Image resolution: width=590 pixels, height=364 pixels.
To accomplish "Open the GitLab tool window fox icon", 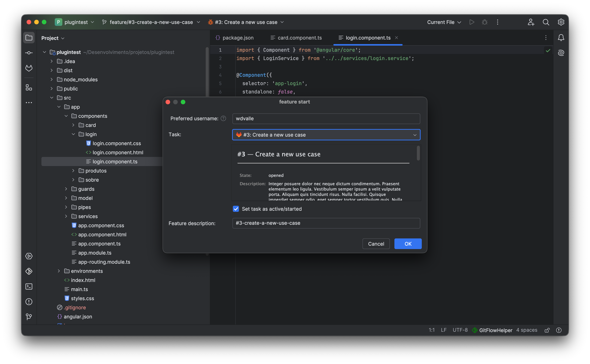I will [x=29, y=68].
